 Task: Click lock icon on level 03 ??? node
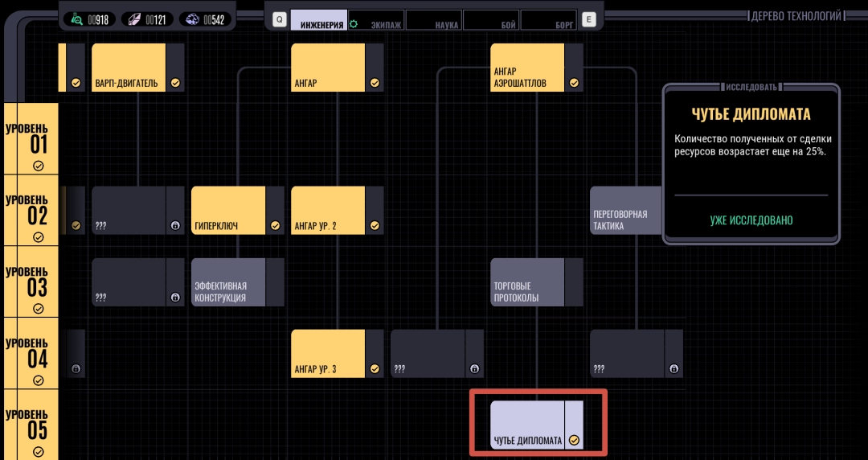click(x=175, y=298)
